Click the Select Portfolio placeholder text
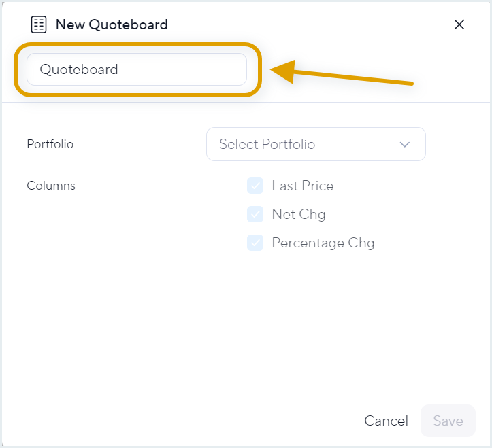 (x=267, y=144)
